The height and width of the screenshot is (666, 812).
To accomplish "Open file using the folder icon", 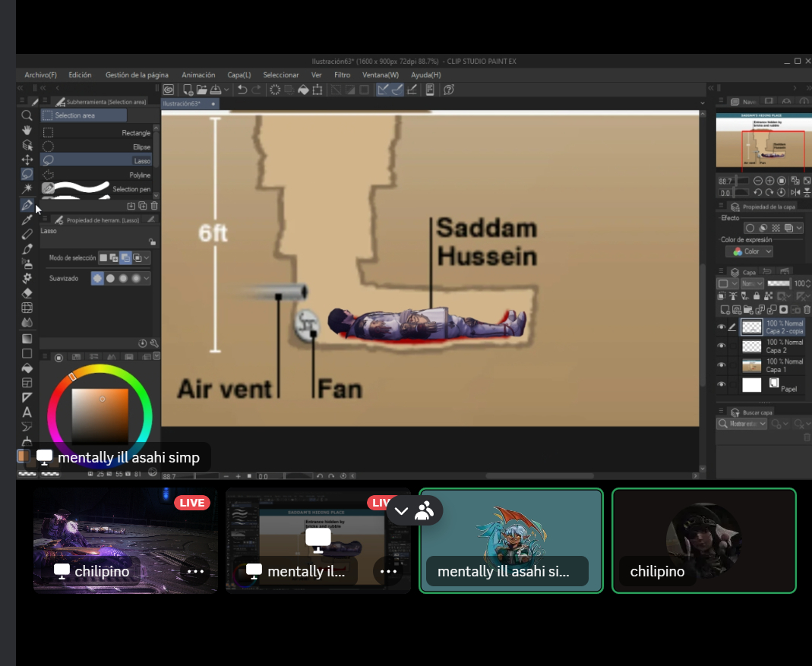I will point(201,90).
